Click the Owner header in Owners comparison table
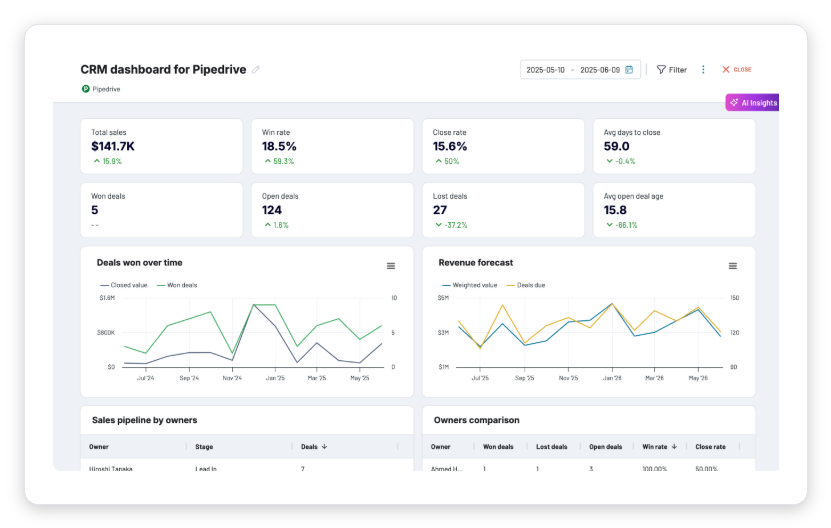831x528 pixels. [440, 447]
